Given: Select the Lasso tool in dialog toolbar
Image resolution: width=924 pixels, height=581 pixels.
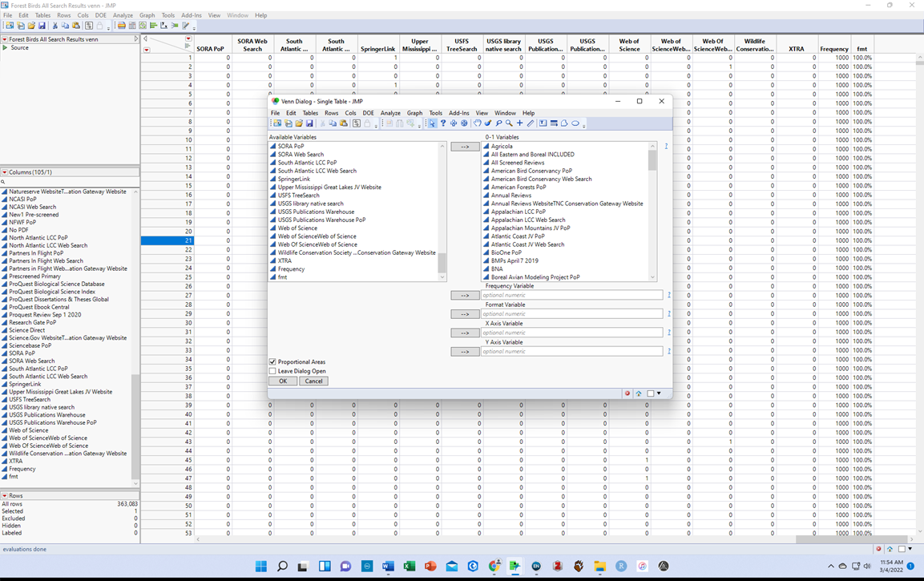Looking at the screenshot, I should [x=498, y=123].
